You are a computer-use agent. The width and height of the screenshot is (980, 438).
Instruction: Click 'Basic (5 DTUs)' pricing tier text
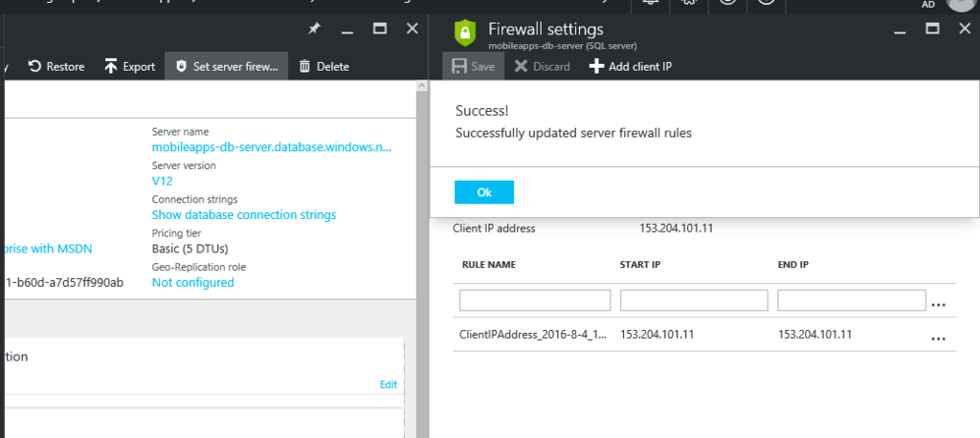pos(189,249)
